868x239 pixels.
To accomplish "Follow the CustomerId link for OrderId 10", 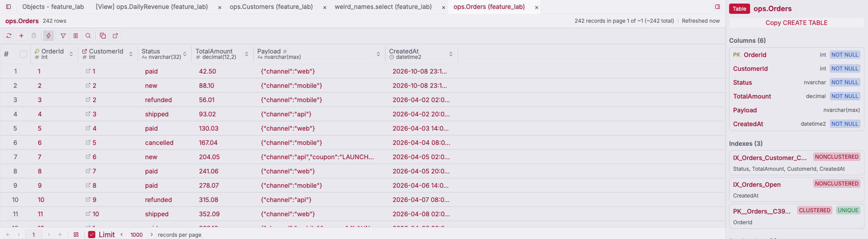I will click(x=88, y=200).
